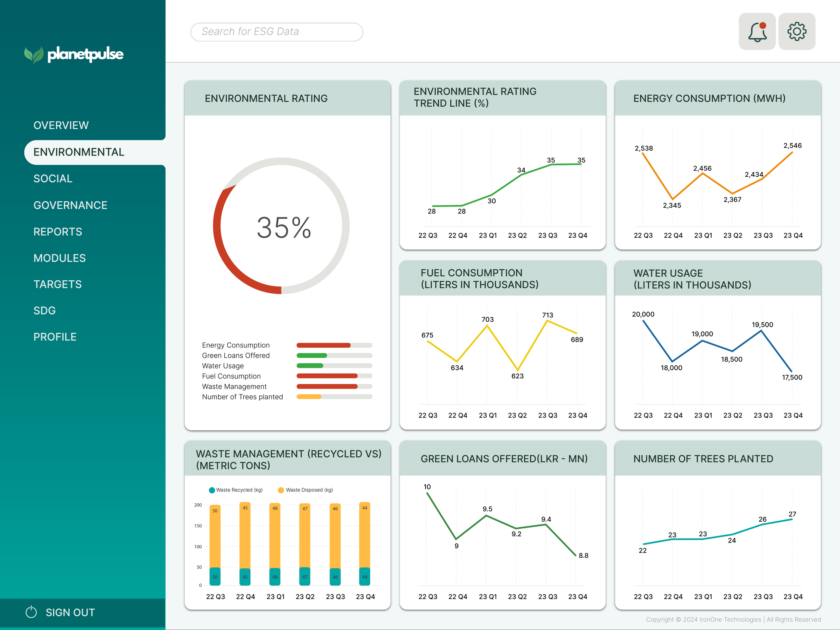Click the 23 Q4 waste management bar
The image size is (840, 630).
coord(365,544)
